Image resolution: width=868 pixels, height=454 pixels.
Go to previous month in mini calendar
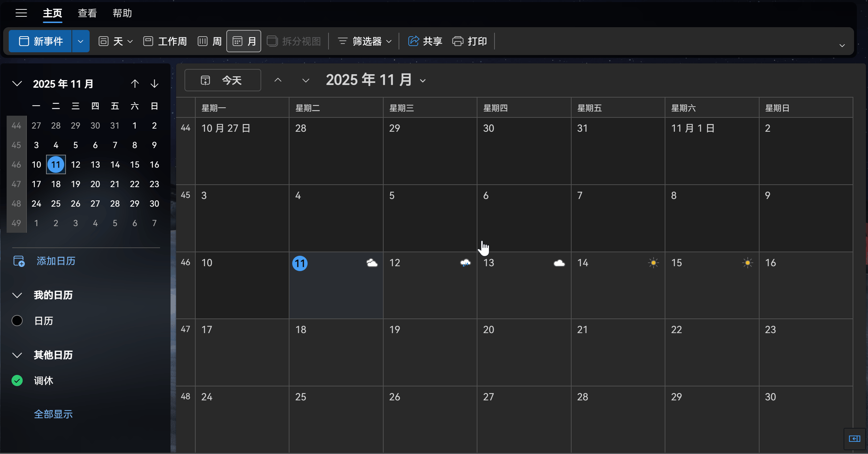point(135,84)
